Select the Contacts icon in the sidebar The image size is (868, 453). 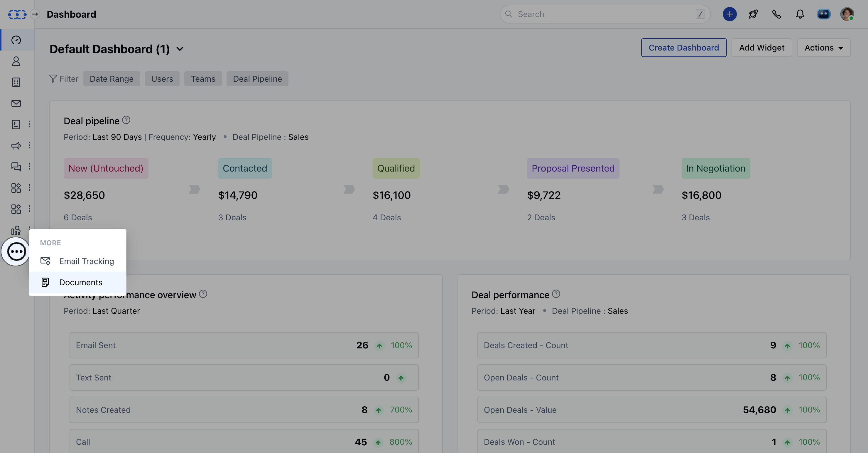point(16,61)
